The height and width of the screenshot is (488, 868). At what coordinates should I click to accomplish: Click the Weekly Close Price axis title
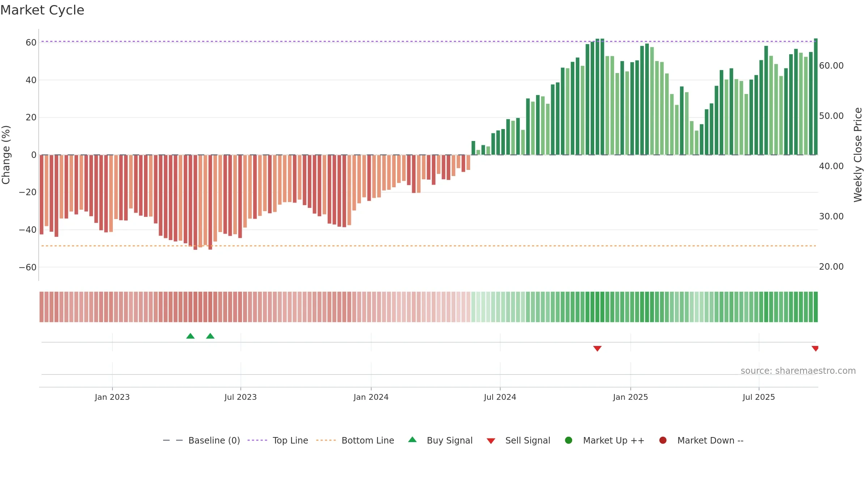pyautogui.click(x=858, y=155)
